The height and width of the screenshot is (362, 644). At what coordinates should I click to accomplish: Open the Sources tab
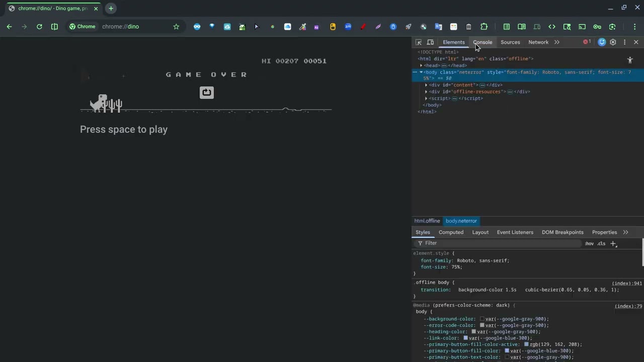point(510,42)
